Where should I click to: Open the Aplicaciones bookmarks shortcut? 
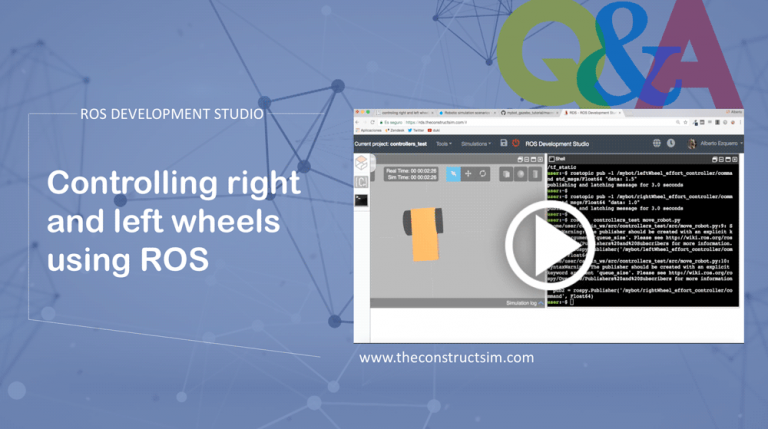pyautogui.click(x=368, y=131)
